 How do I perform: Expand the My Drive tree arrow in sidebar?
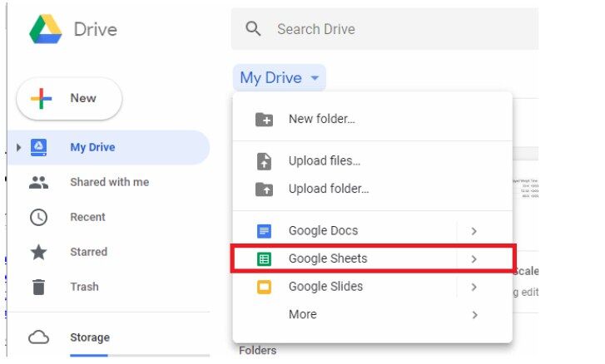18,147
